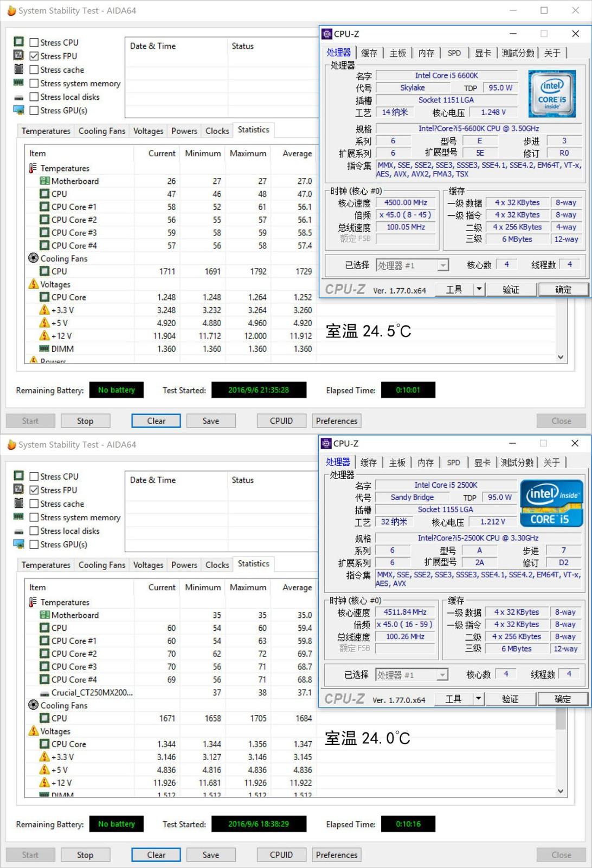Screen dimensions: 592x868
Task: Enable the Stress CPU checkbox in the upper AIDA64 window
Action: tap(34, 42)
